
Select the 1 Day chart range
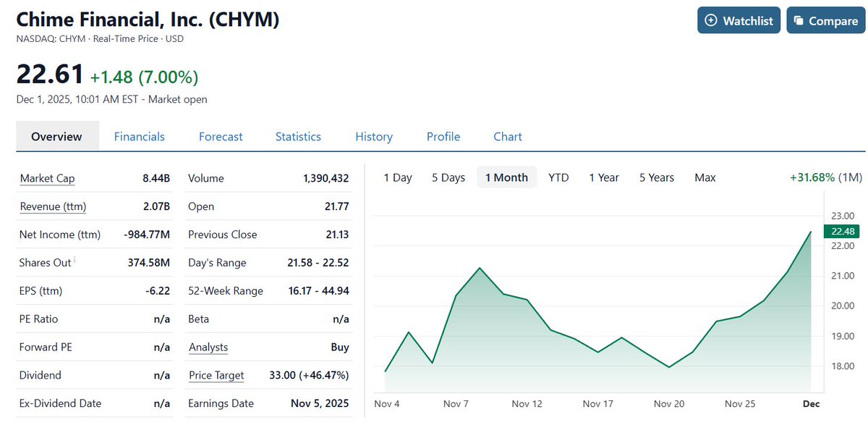point(398,177)
